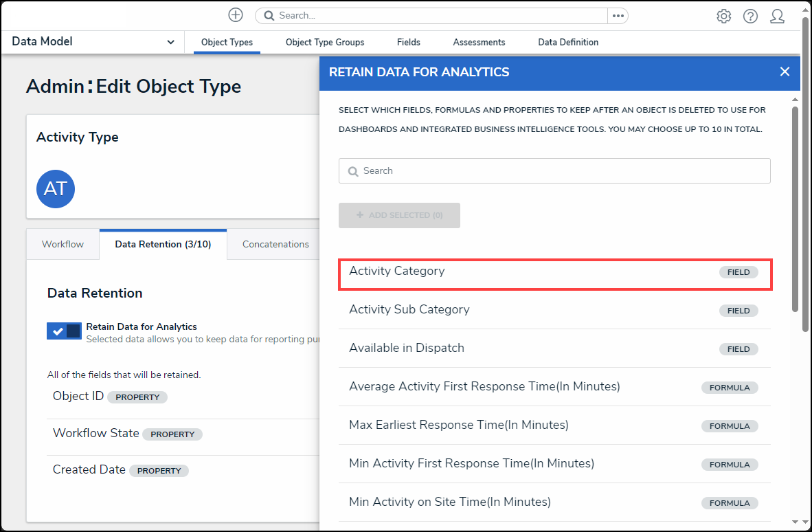This screenshot has height=532, width=812.
Task: Switch to the Object Type Groups tab
Action: [x=325, y=42]
